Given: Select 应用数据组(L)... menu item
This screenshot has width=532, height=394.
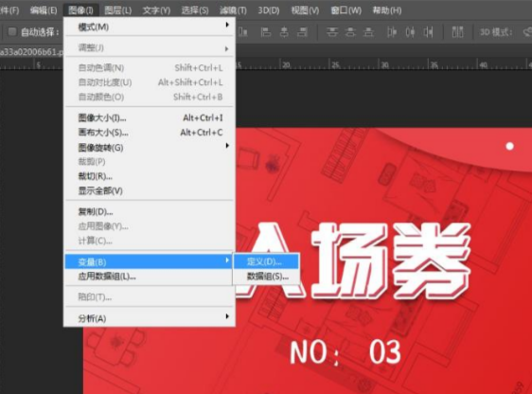Looking at the screenshot, I should (150, 277).
